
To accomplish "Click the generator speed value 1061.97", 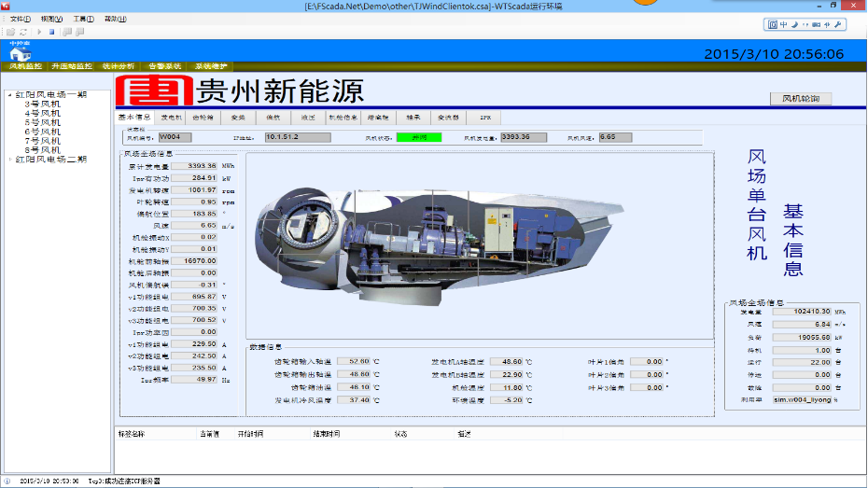I will pyautogui.click(x=194, y=189).
